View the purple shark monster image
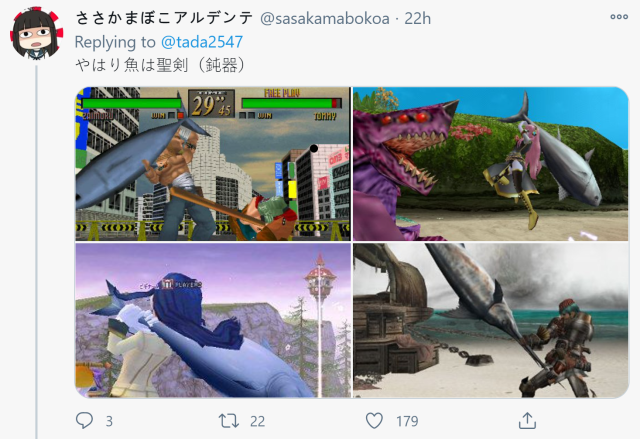The image size is (640, 439). pyautogui.click(x=491, y=164)
